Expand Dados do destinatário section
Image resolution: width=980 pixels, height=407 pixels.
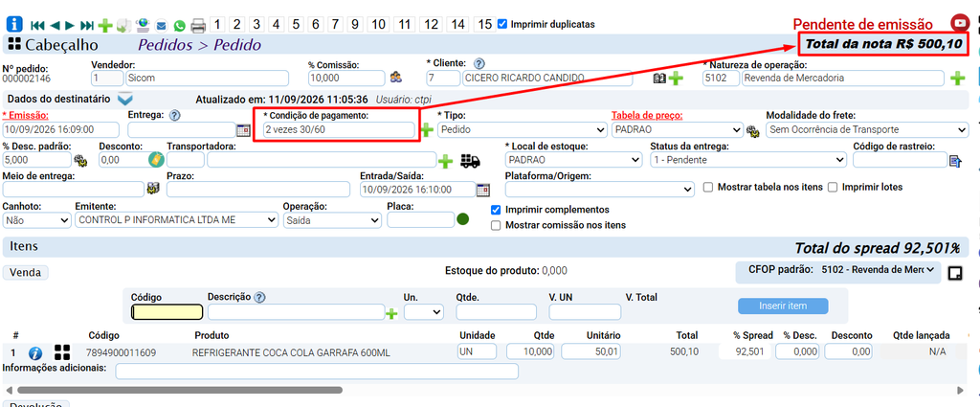[x=125, y=99]
